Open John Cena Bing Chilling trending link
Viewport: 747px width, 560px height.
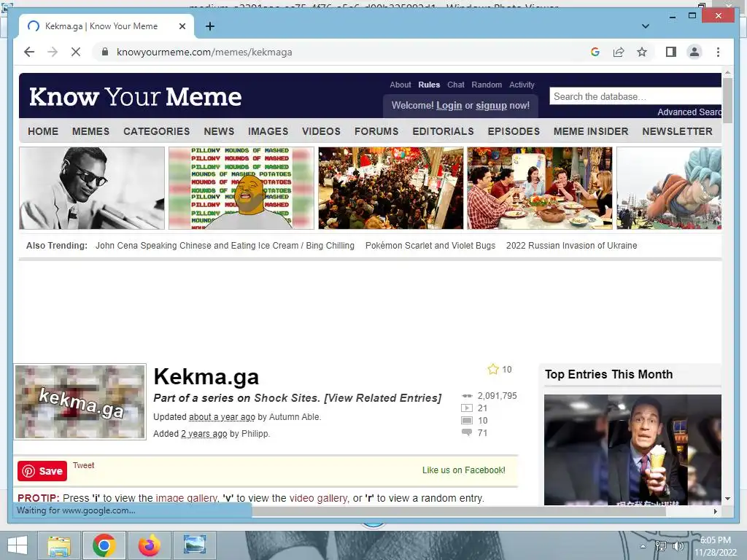click(x=225, y=246)
